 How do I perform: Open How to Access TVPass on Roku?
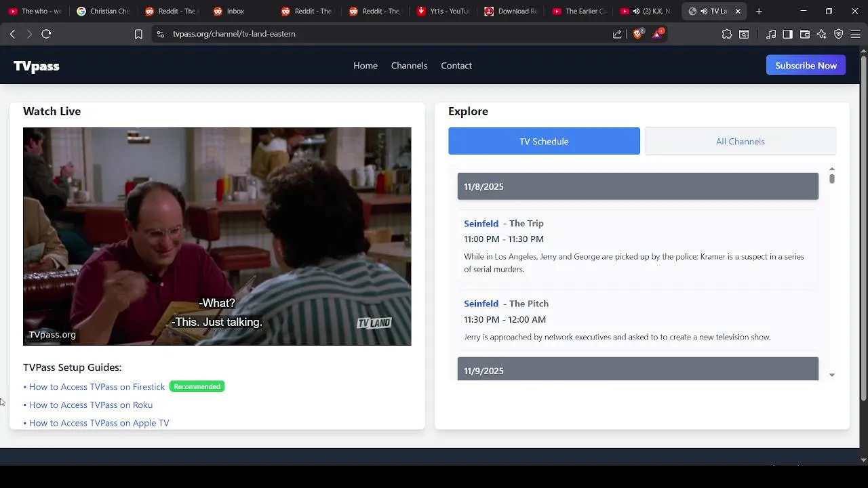point(91,405)
